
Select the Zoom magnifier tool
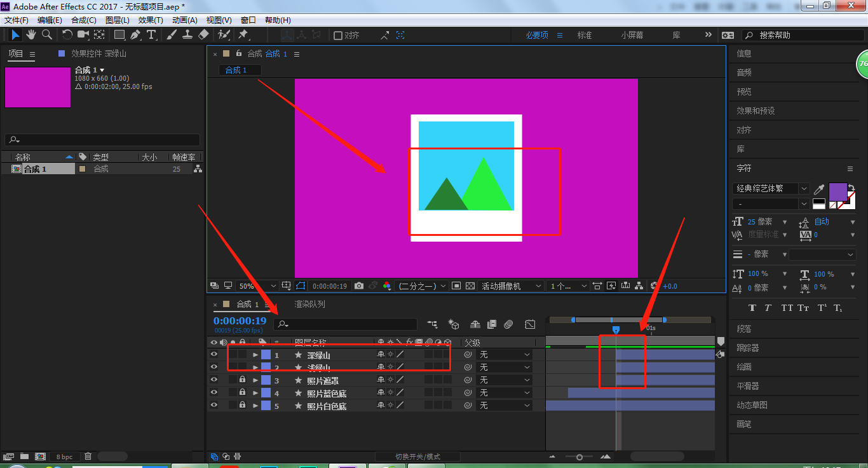pos(47,35)
